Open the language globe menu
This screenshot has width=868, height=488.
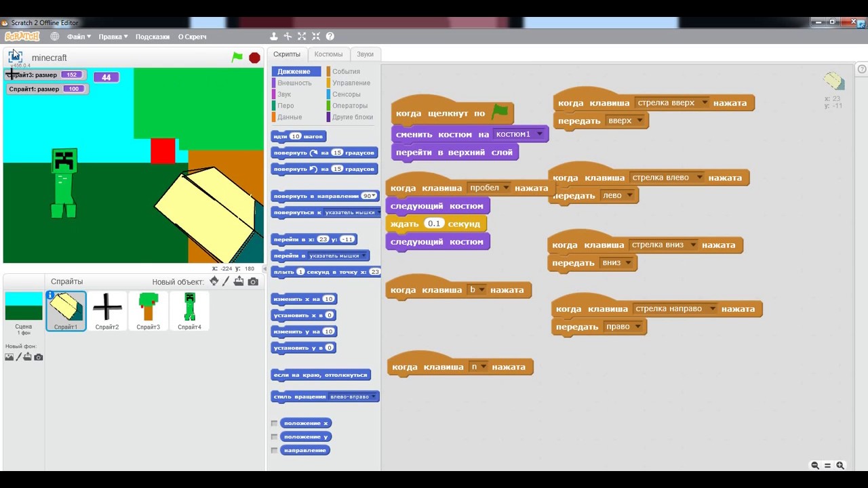click(x=55, y=37)
